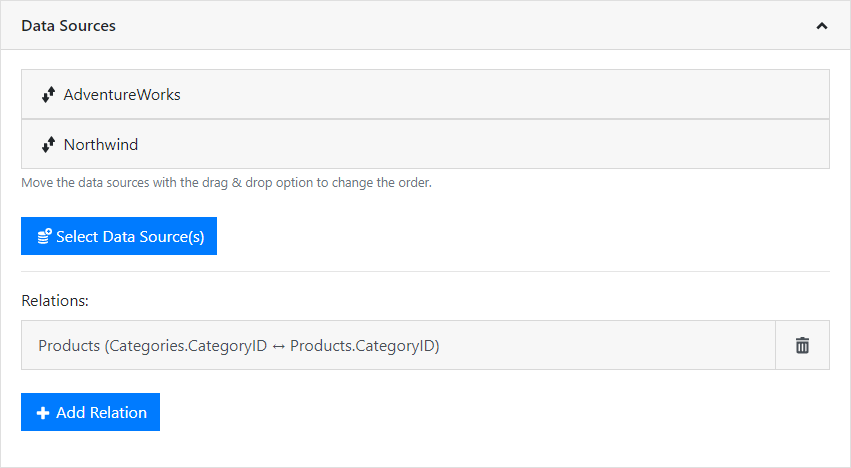Click empty space in the AdventureWorks row

point(500,95)
